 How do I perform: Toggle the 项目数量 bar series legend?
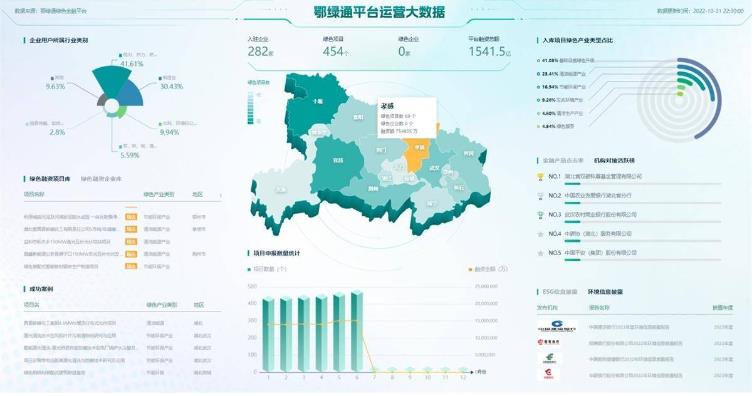[266, 269]
